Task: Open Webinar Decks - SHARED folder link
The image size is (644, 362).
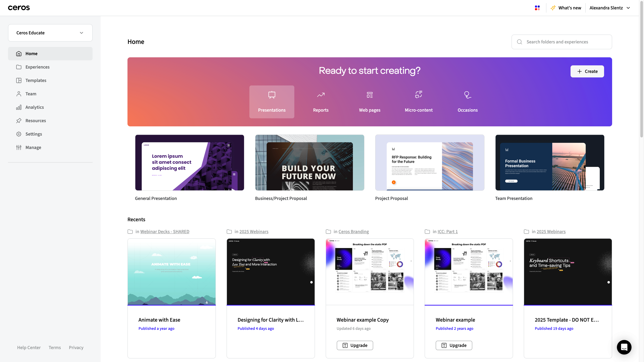Action: [165, 232]
